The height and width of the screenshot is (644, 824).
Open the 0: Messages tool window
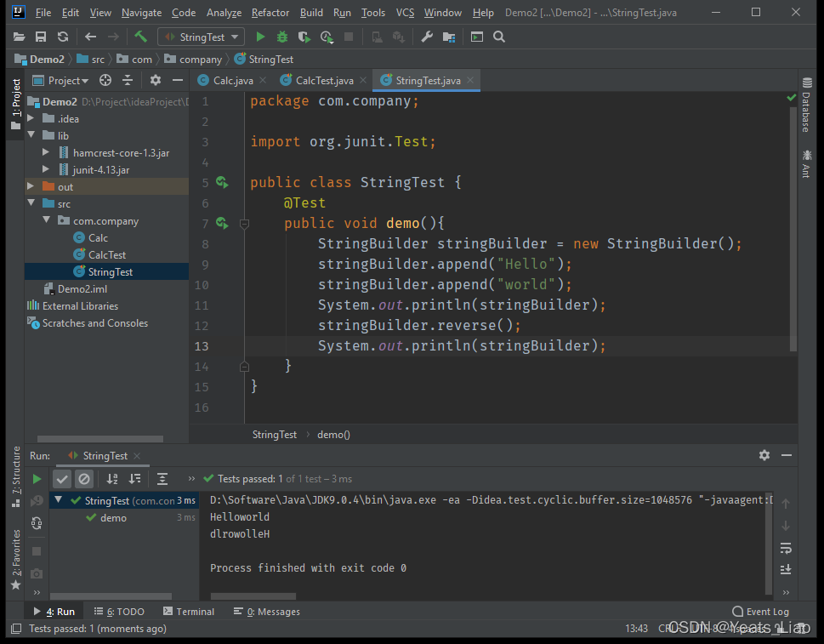click(x=266, y=612)
